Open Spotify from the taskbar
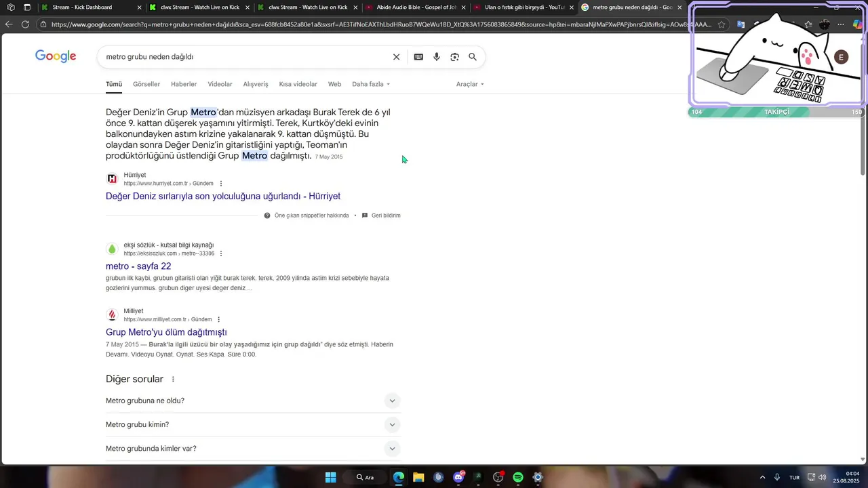Screen dimensions: 868x488 518,477
